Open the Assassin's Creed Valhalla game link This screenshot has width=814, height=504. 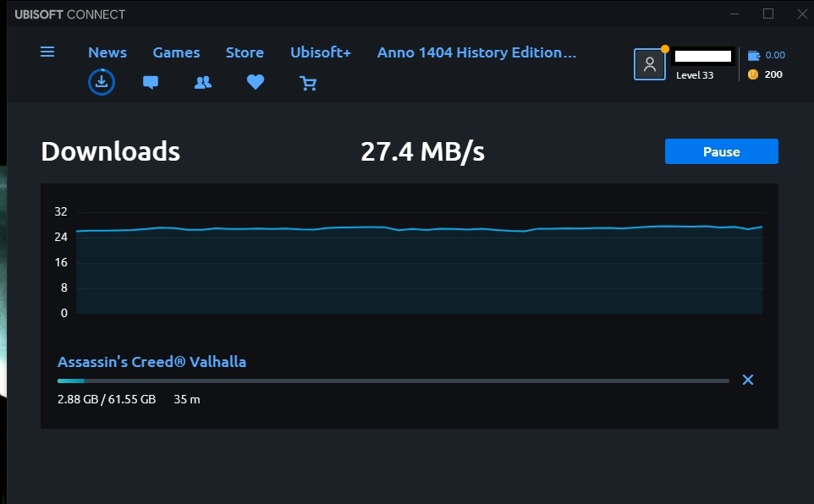coord(151,362)
